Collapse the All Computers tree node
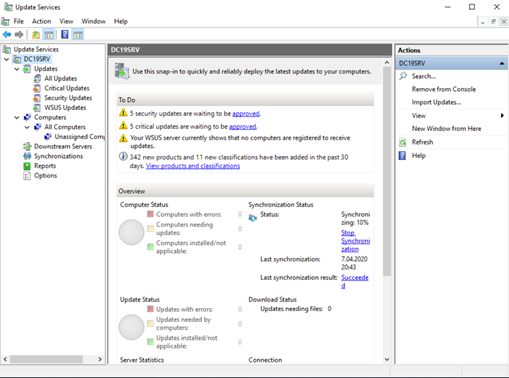The image size is (509, 378). pyautogui.click(x=27, y=127)
